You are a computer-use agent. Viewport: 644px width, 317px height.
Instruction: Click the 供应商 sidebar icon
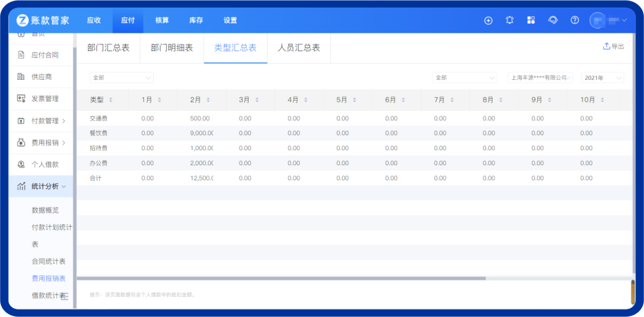pos(21,77)
